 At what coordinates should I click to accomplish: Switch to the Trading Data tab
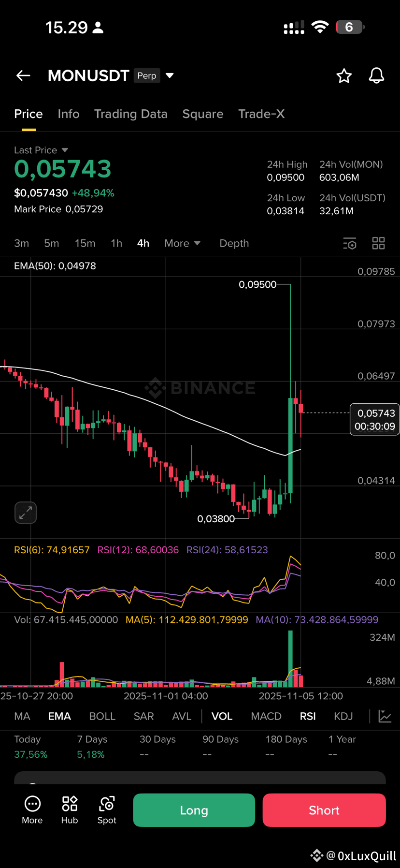coord(131,114)
